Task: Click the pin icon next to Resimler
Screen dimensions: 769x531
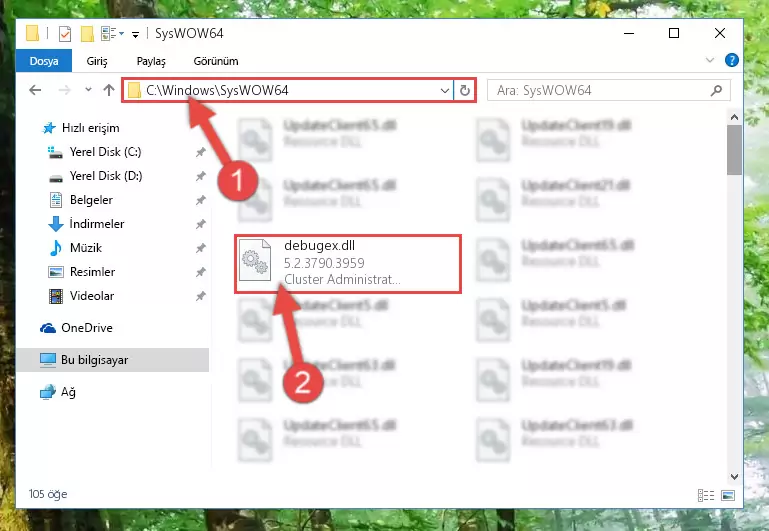Action: 200,272
